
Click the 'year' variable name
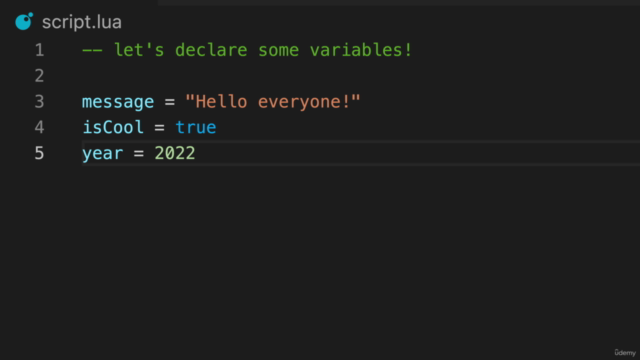(x=102, y=154)
